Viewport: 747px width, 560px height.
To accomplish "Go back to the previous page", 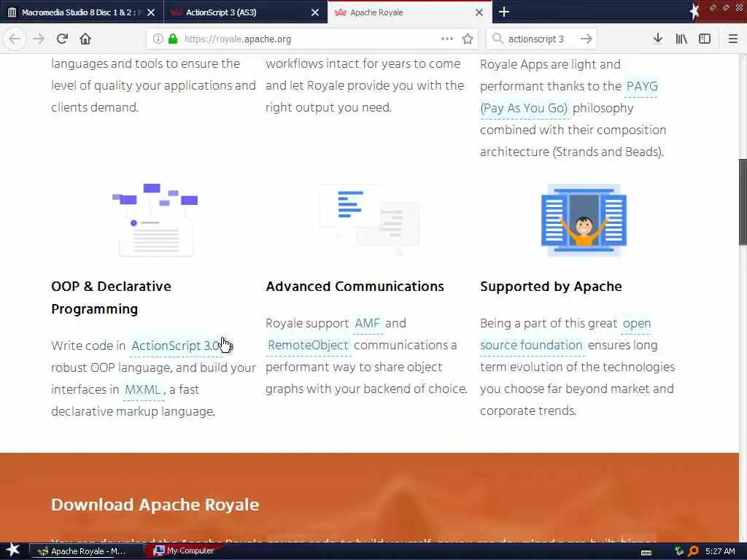I will pyautogui.click(x=15, y=39).
